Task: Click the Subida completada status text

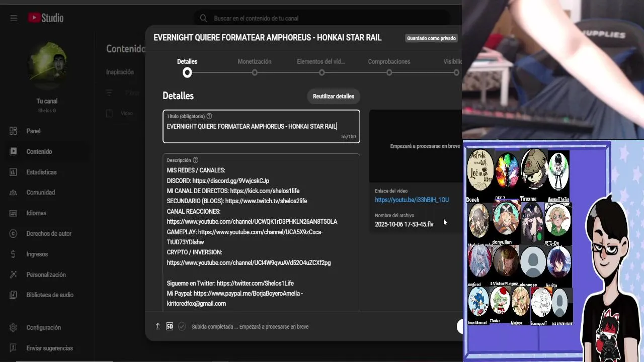Action: tap(250, 327)
